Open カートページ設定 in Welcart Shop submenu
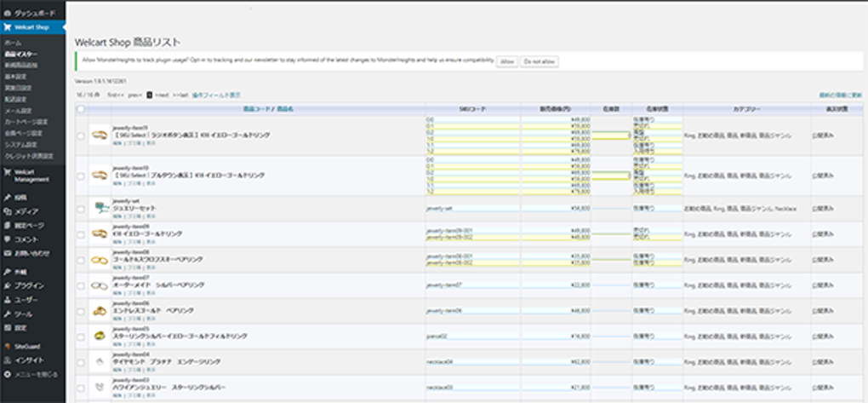868x403 pixels. (26, 122)
